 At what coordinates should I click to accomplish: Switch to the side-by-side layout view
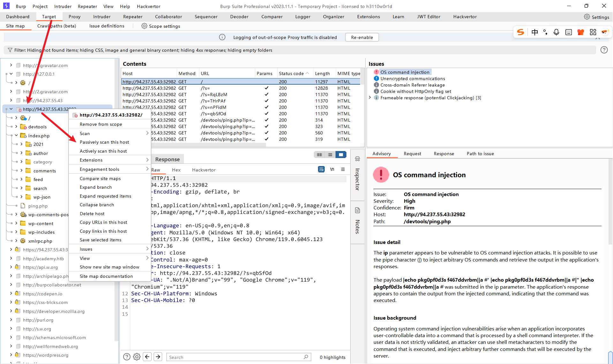pyautogui.click(x=319, y=155)
